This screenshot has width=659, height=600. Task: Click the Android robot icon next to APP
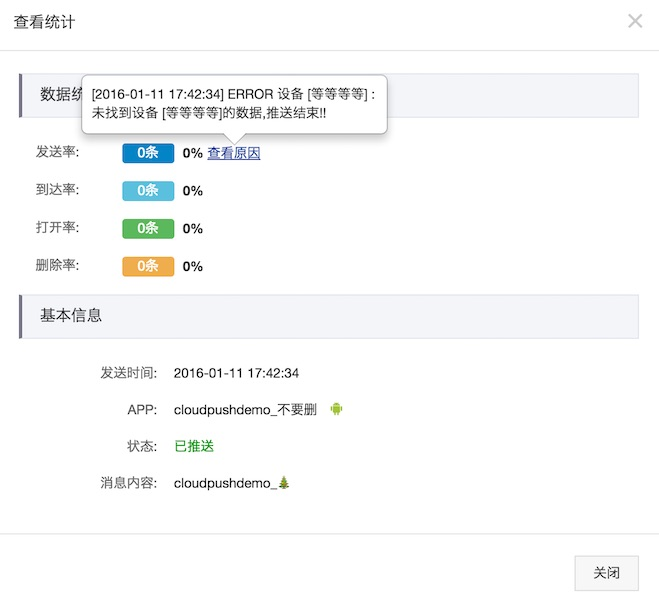pos(336,409)
